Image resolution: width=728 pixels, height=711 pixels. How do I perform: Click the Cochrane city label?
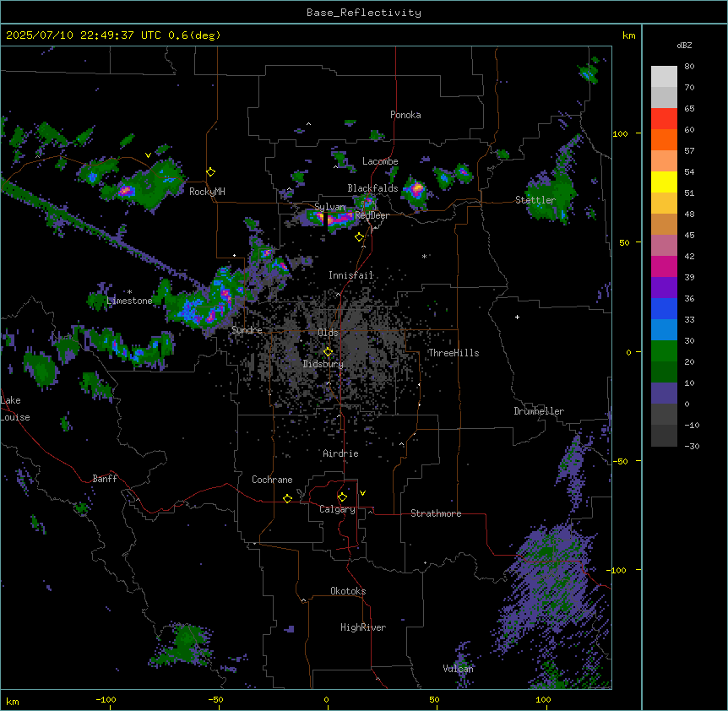point(272,480)
